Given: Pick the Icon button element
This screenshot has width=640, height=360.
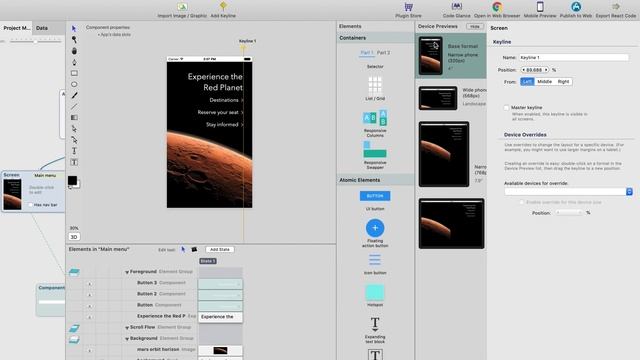Looking at the screenshot, I should click(x=375, y=264).
